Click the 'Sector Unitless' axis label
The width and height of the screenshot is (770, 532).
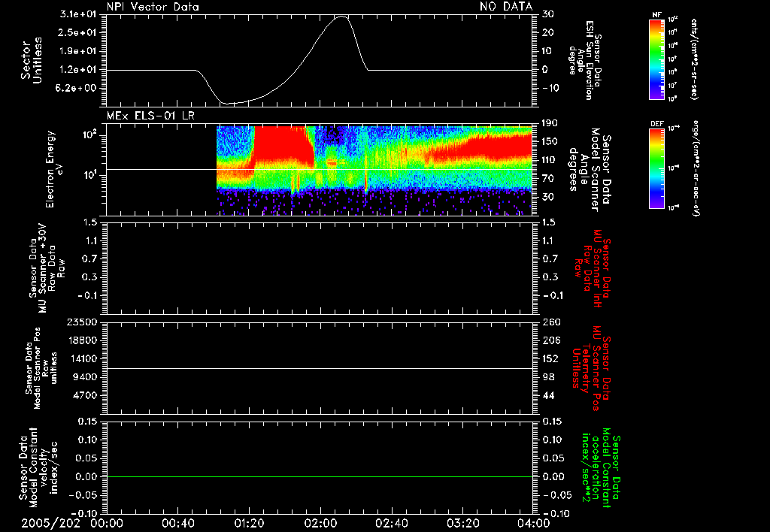(32, 60)
